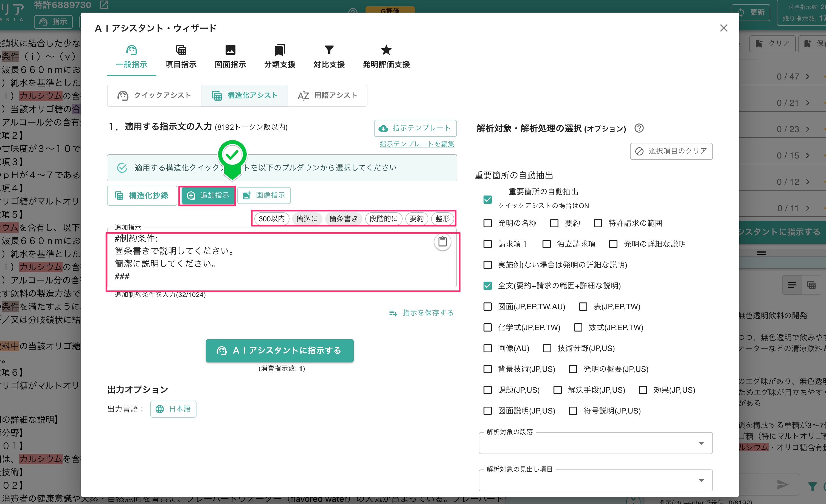826x504 pixels.
Task: Open the 指示テンプレートを編集 link
Action: click(x=417, y=144)
